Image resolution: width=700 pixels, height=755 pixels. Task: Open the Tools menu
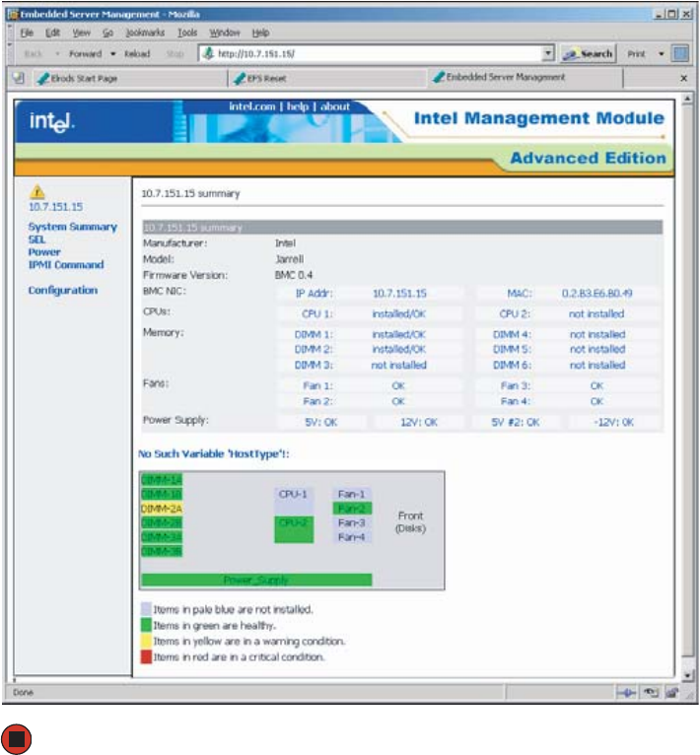187,33
